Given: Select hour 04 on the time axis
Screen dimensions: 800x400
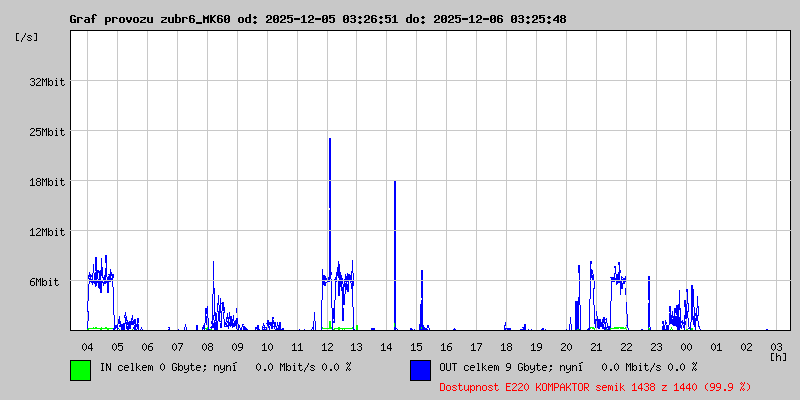Looking at the screenshot, I should click(88, 346).
